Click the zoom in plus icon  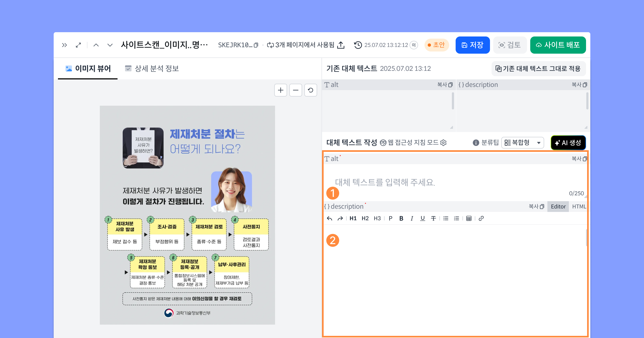[281, 90]
